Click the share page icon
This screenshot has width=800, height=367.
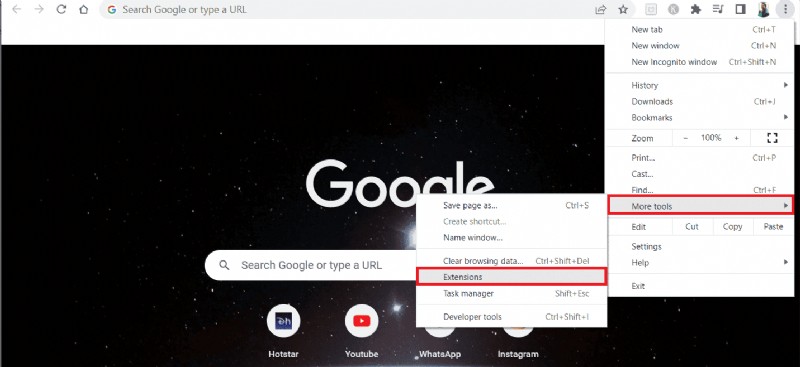click(x=601, y=9)
